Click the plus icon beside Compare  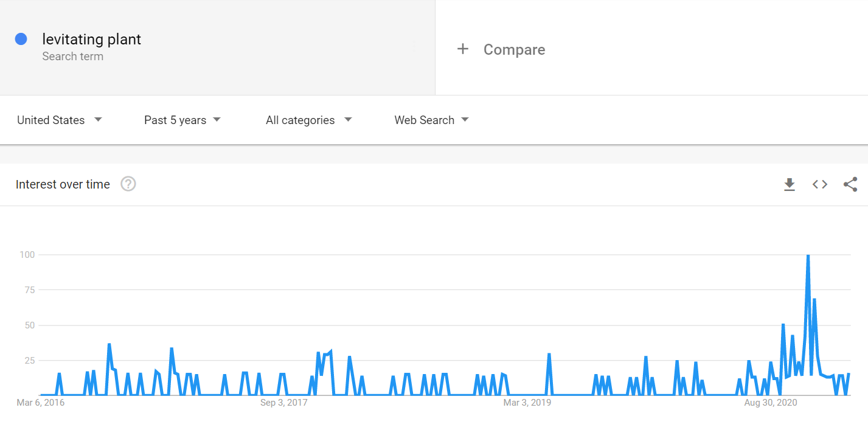[463, 49]
